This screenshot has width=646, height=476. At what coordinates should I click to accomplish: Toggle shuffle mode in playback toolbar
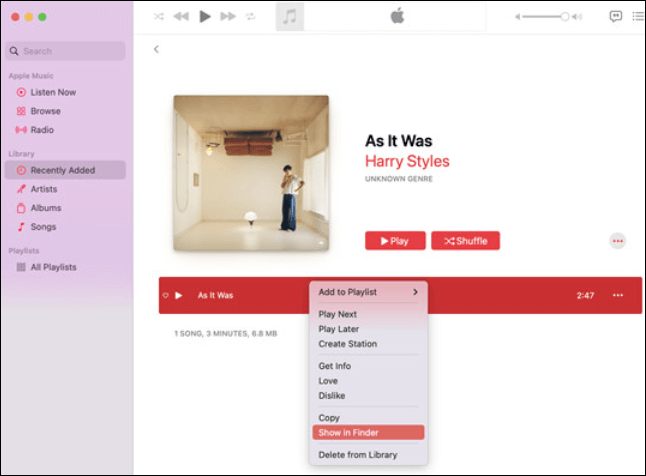click(159, 16)
